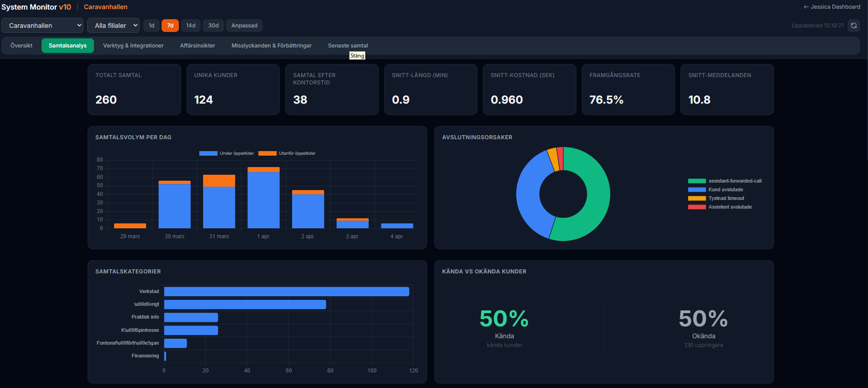This screenshot has width=868, height=388.
Task: Open the Misslyckanden & Förbättringar tab
Action: click(271, 46)
